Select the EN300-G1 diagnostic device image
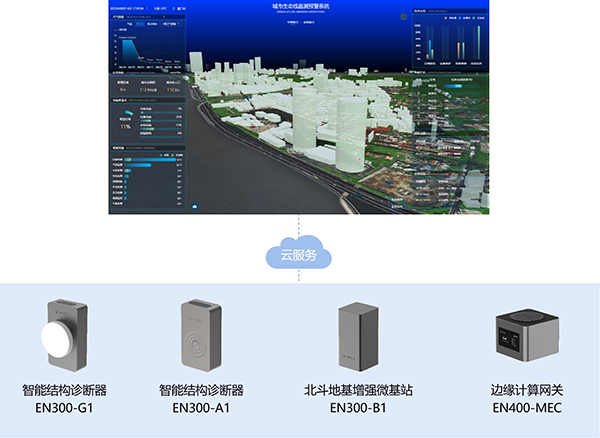 click(x=62, y=335)
